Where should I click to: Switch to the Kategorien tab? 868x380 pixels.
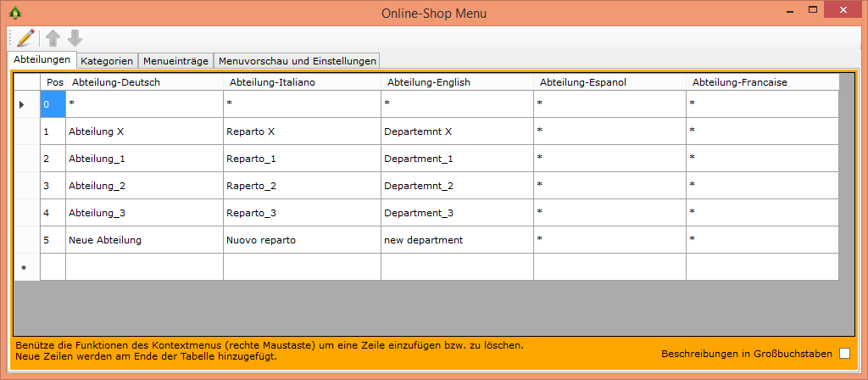click(107, 61)
